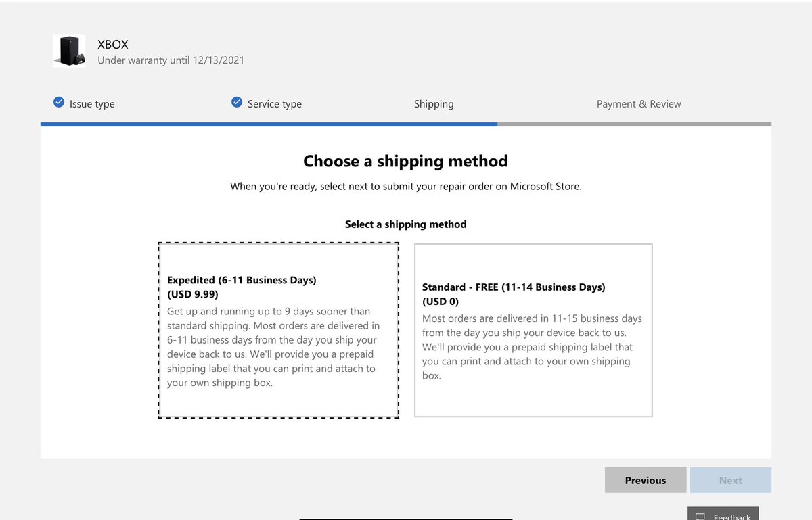Screen dimensions: 812x520
Task: Click the Feedback chat icon
Action: pos(701,517)
